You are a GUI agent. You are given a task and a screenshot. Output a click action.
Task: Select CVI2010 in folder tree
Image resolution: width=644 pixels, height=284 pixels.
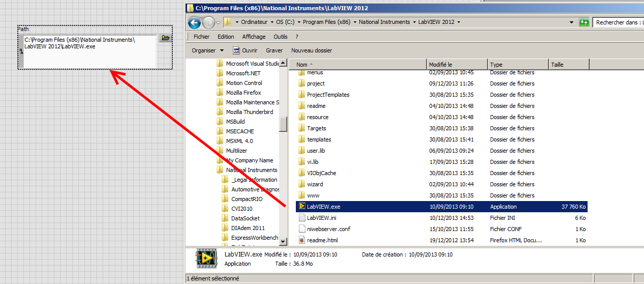[x=242, y=209]
